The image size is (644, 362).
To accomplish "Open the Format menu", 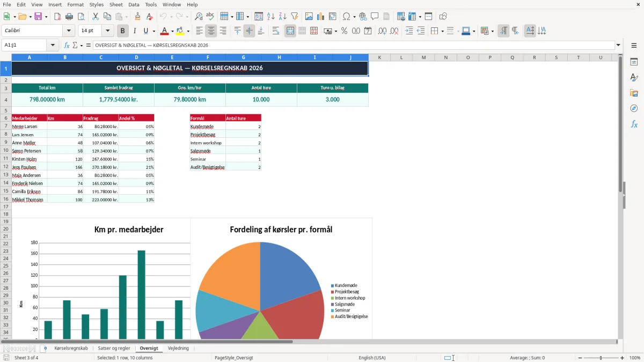I will click(x=76, y=4).
